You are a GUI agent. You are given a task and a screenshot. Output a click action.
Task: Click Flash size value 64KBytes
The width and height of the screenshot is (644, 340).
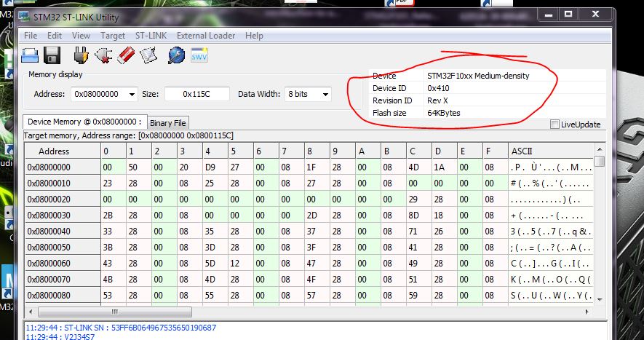pos(444,113)
